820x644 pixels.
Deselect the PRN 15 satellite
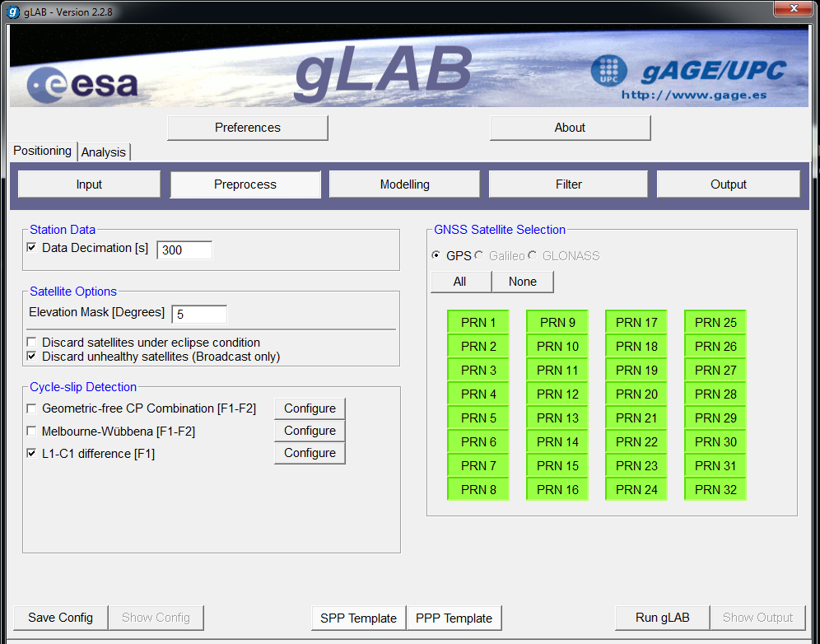[557, 465]
